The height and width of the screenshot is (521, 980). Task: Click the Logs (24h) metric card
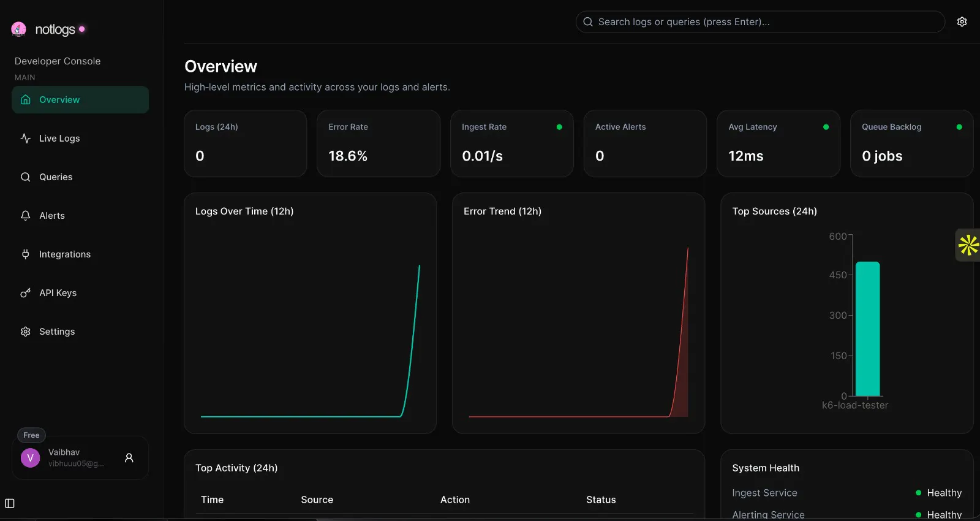pyautogui.click(x=246, y=143)
